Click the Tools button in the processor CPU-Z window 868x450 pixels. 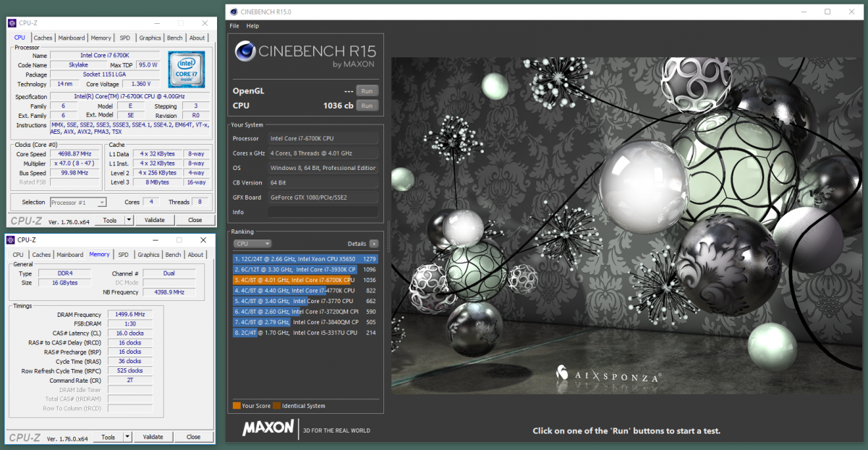pos(110,220)
